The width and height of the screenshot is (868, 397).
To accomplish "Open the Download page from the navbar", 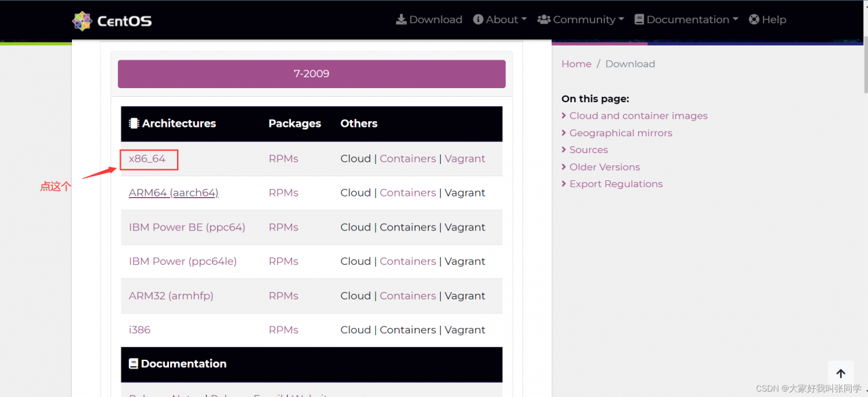I will point(429,20).
